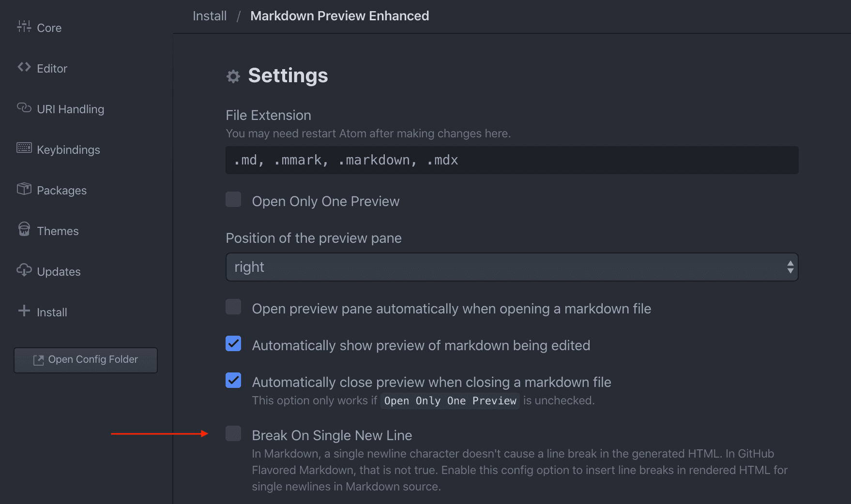Enable Break On Single New Line
Screen dimensions: 851x504
pos(233,433)
